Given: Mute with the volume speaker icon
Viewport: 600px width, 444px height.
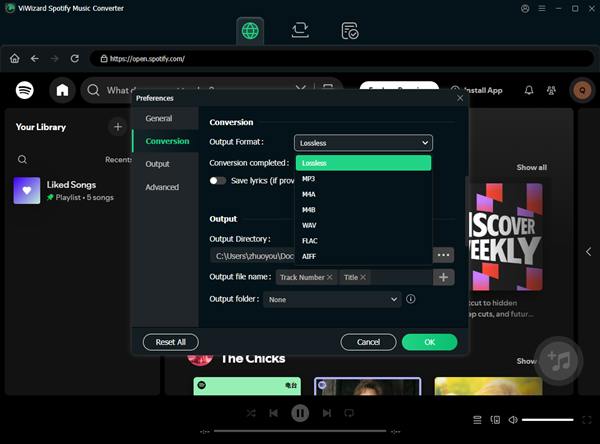Looking at the screenshot, I should pyautogui.click(x=513, y=420).
